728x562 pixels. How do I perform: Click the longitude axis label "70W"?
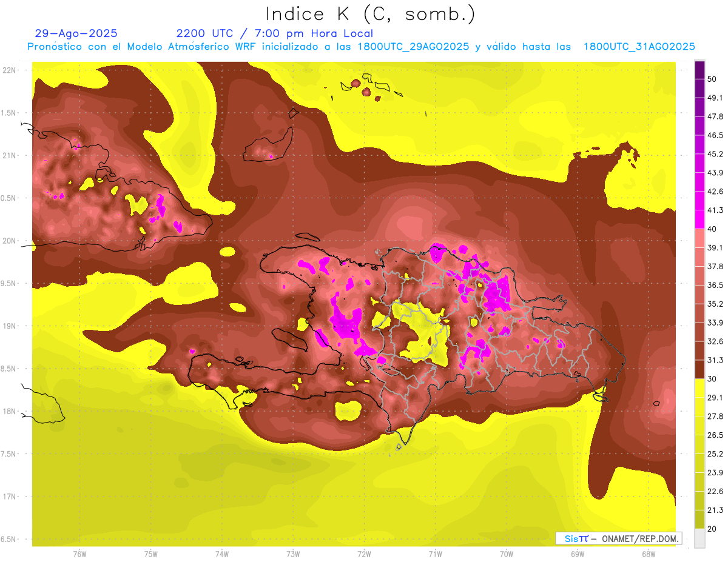(x=506, y=554)
